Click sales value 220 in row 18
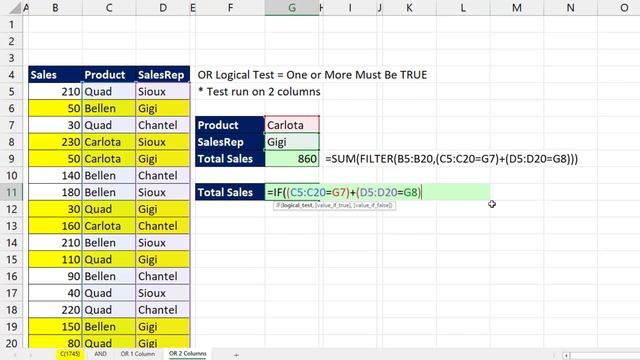 pyautogui.click(x=55, y=310)
